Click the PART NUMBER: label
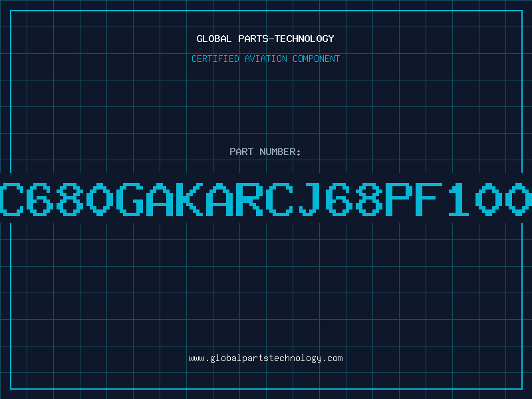 pyautogui.click(x=265, y=152)
